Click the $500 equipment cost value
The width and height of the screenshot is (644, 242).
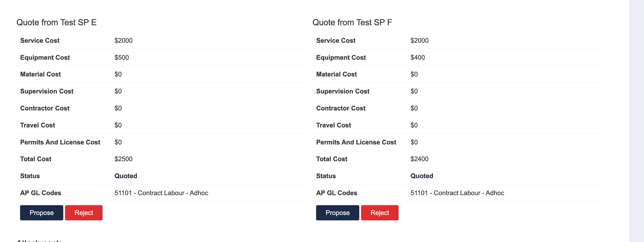122,57
